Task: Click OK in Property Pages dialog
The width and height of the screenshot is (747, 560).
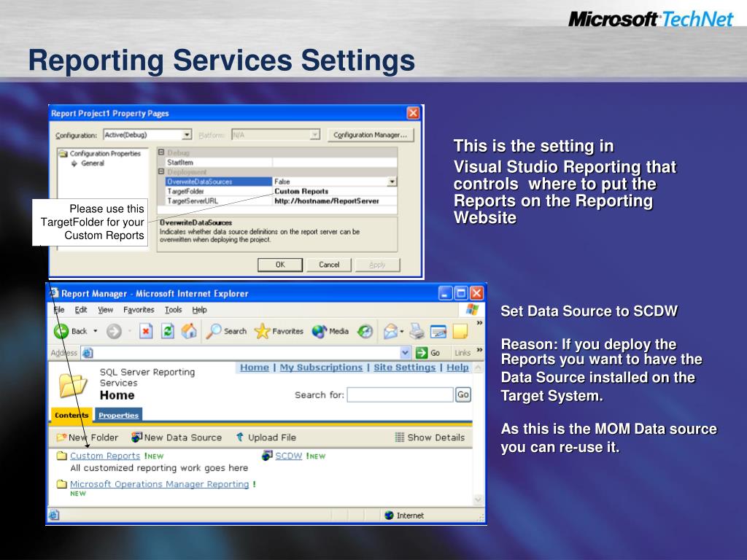Action: pyautogui.click(x=280, y=265)
